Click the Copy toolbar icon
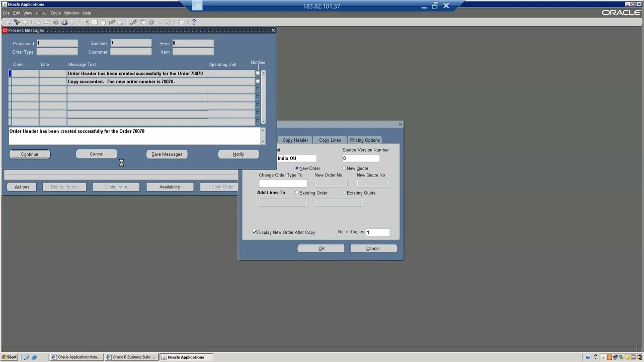Viewport: 644px width, 362px height. (95, 22)
